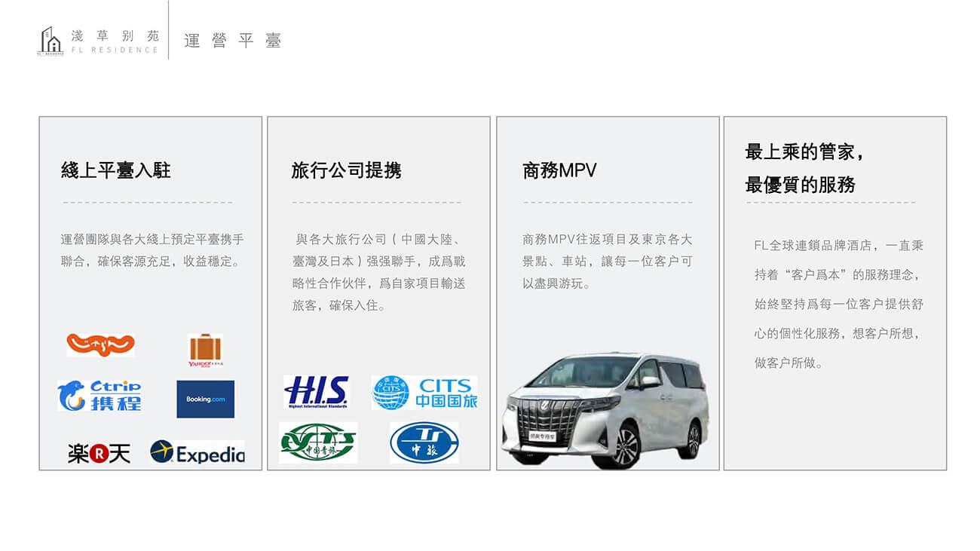Select the FL全球連鎖品牌酒店 paragraph text
This screenshot has height=551, width=980.
(838, 304)
